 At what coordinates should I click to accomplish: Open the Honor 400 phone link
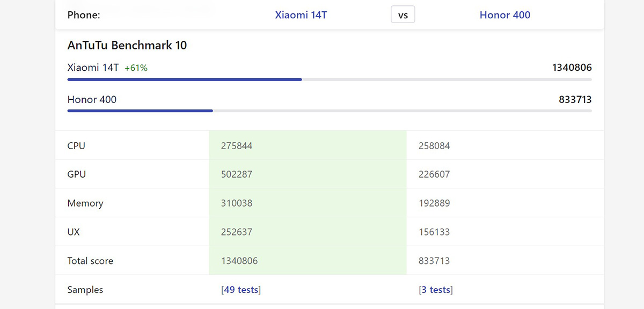click(504, 15)
